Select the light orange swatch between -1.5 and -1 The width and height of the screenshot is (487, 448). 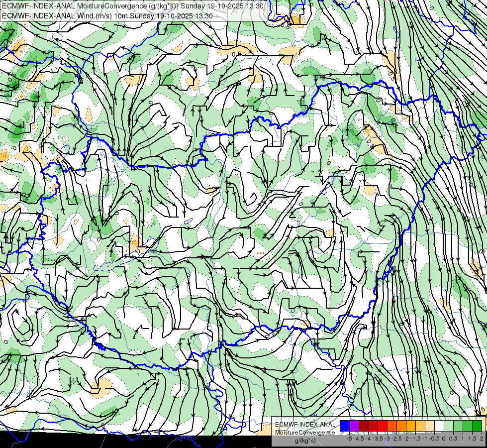pos(420,426)
